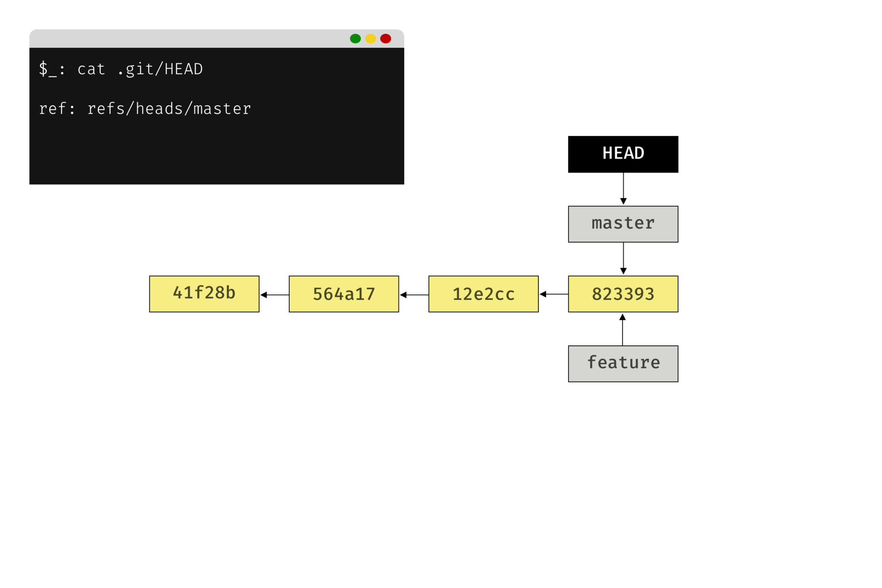Click the yellow window dot
Viewport: 882px width, 588px height.
[370, 39]
